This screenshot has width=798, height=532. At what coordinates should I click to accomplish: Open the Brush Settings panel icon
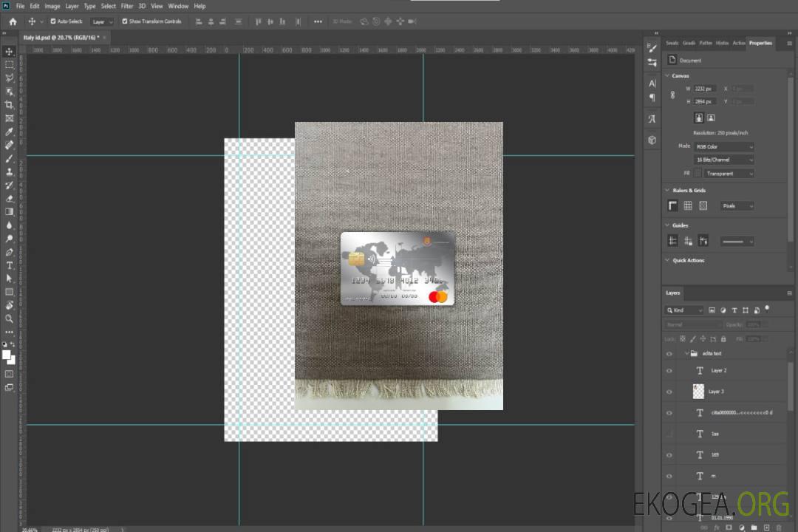tap(652, 48)
